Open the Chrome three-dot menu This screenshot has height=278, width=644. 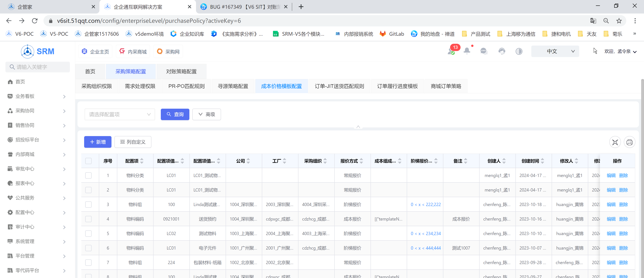[635, 21]
